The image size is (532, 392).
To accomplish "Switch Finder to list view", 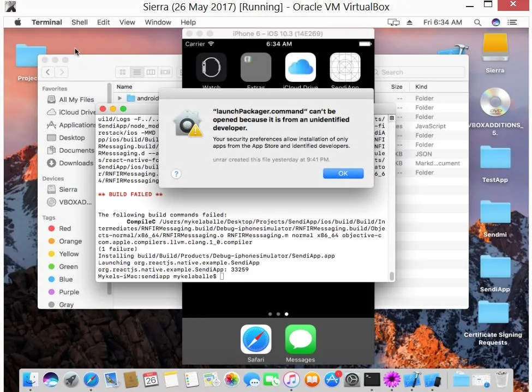I will [137, 72].
